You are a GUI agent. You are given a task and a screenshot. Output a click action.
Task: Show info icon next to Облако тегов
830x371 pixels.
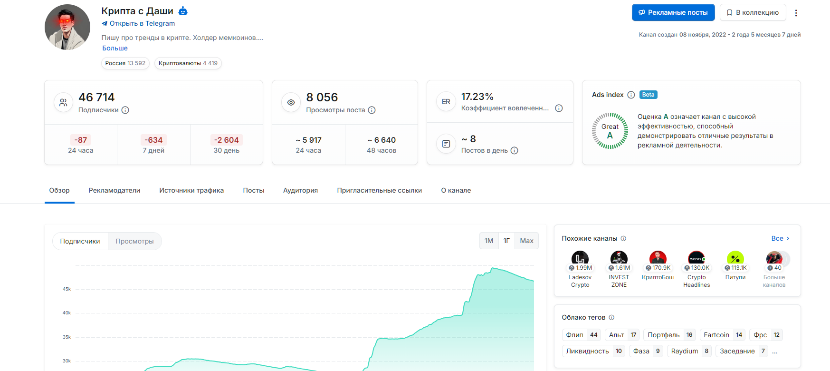[x=611, y=318]
